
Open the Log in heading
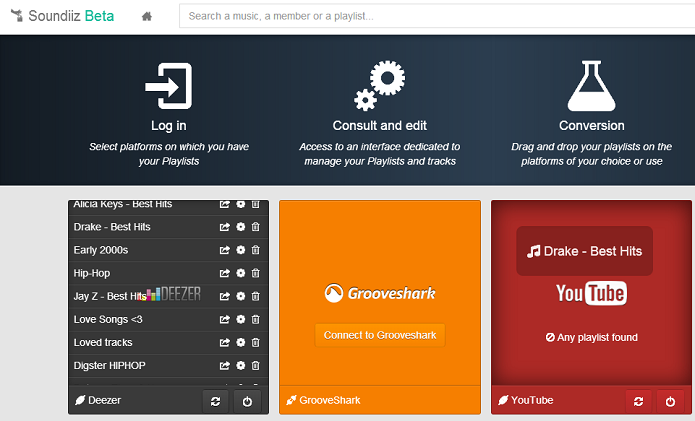[168, 125]
